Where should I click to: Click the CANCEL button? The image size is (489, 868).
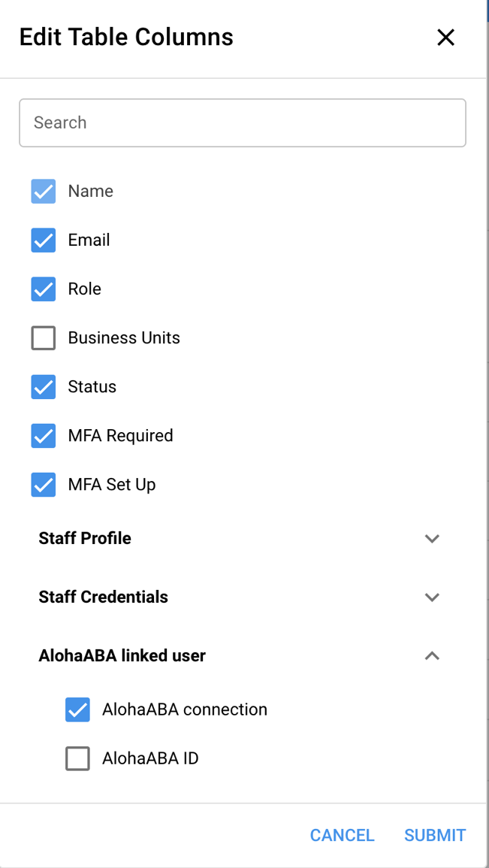[342, 835]
